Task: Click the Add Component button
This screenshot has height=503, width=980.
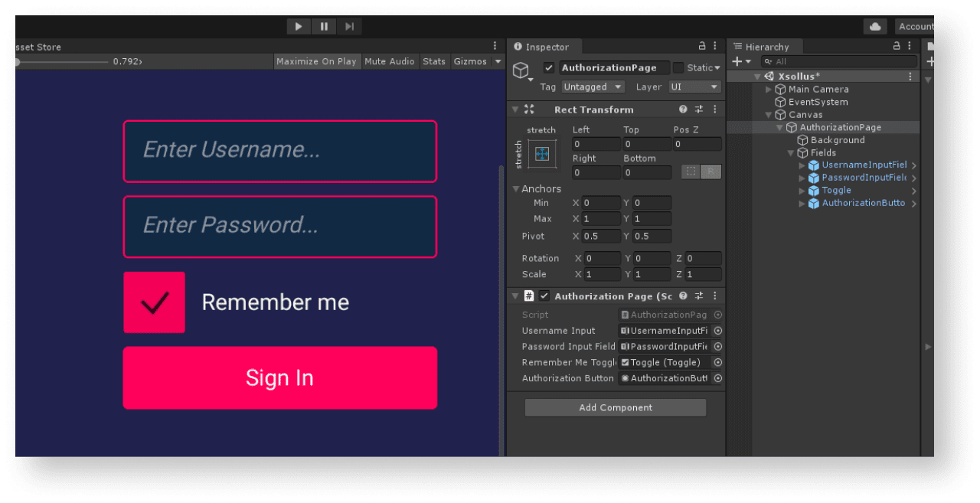Action: pyautogui.click(x=616, y=407)
